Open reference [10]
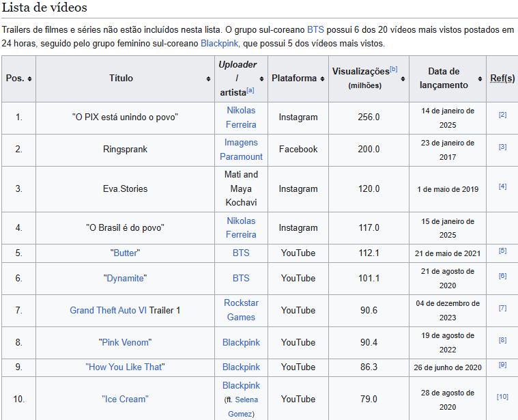 pyautogui.click(x=502, y=397)
